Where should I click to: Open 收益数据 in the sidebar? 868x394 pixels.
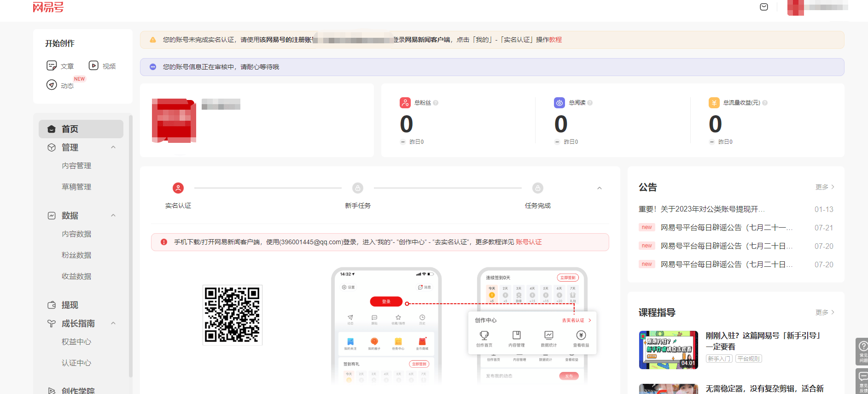(76, 276)
